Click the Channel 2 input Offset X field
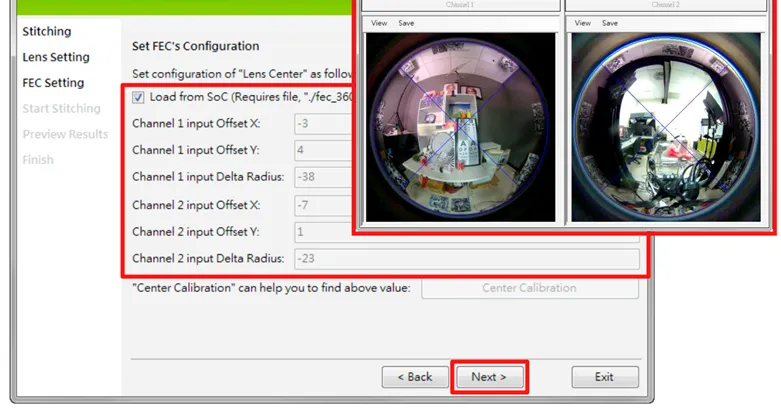 pyautogui.click(x=324, y=205)
